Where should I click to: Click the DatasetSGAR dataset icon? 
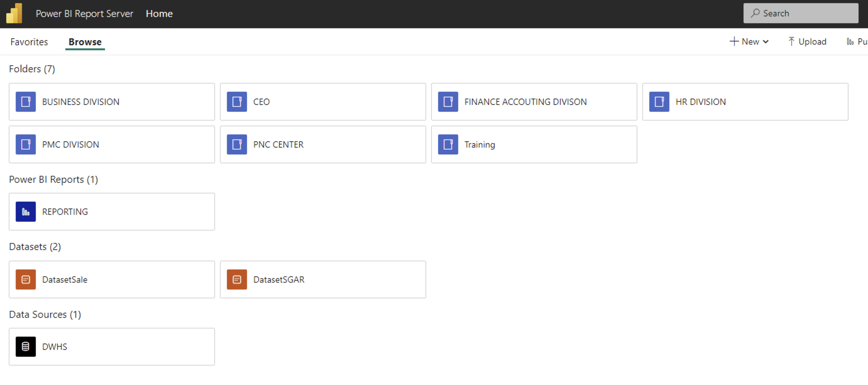[237, 279]
